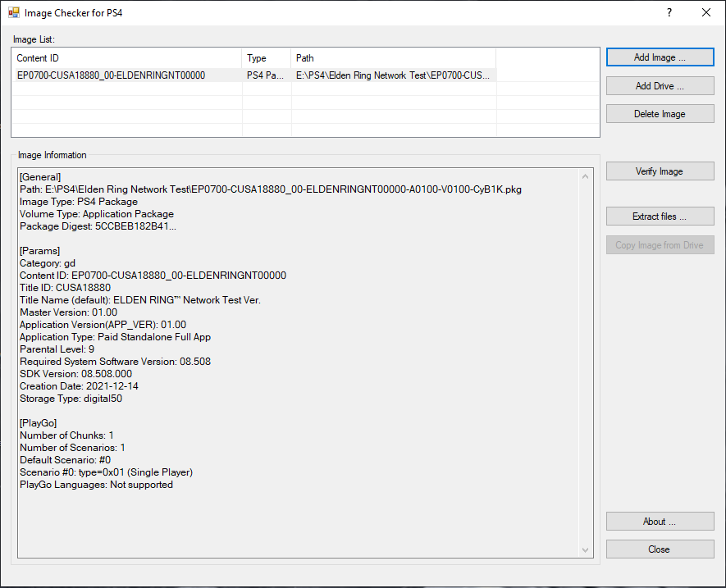
Task: Click the Add Image button
Action: [660, 57]
